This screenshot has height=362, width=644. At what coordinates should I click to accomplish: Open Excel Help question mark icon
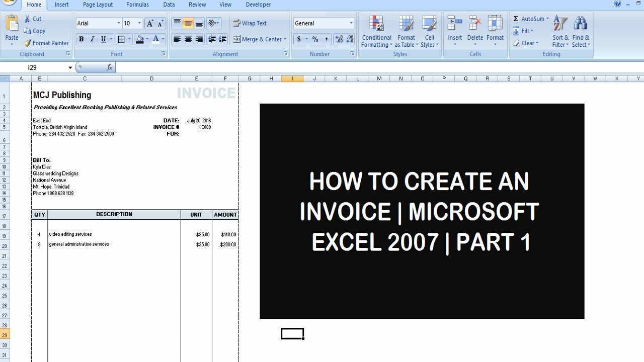click(x=617, y=4)
